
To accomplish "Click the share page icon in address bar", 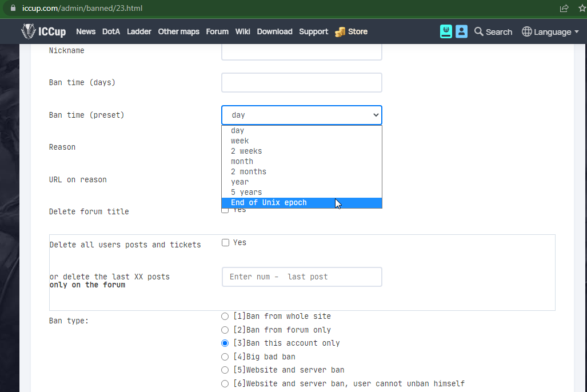I will pyautogui.click(x=564, y=8).
